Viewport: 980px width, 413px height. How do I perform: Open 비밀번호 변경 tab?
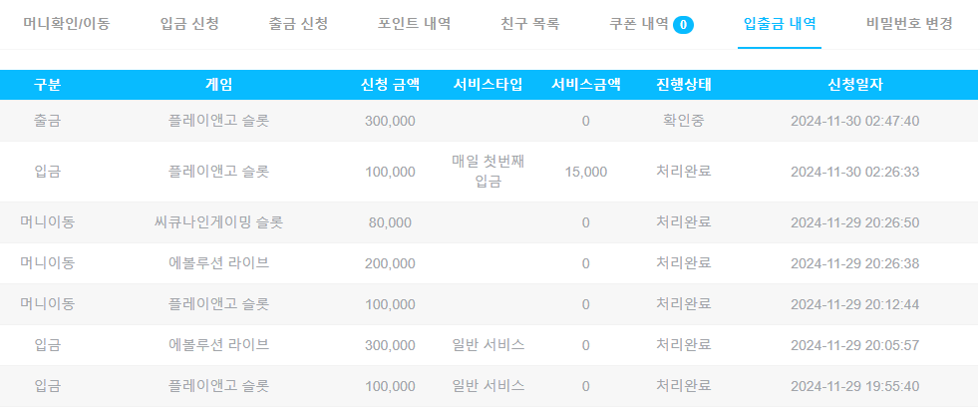pyautogui.click(x=909, y=24)
